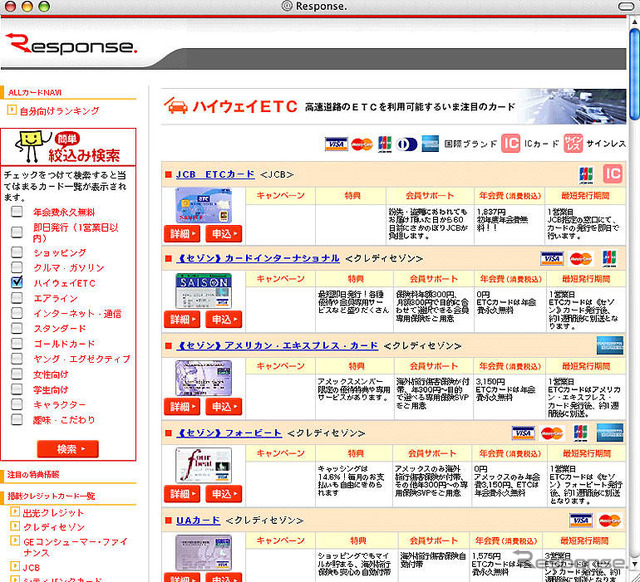This screenshot has width=640, height=582.
Task: Click the yellow mascot in 絞込み検索 banner
Action: [31, 146]
